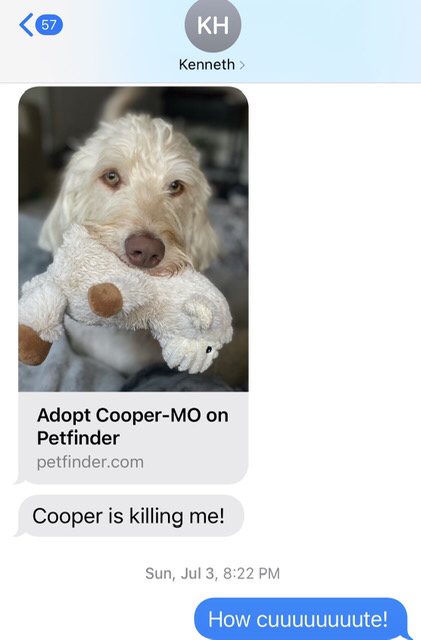Select the "Cooper is killing me!" message
The image size is (421, 640).
pos(131,516)
